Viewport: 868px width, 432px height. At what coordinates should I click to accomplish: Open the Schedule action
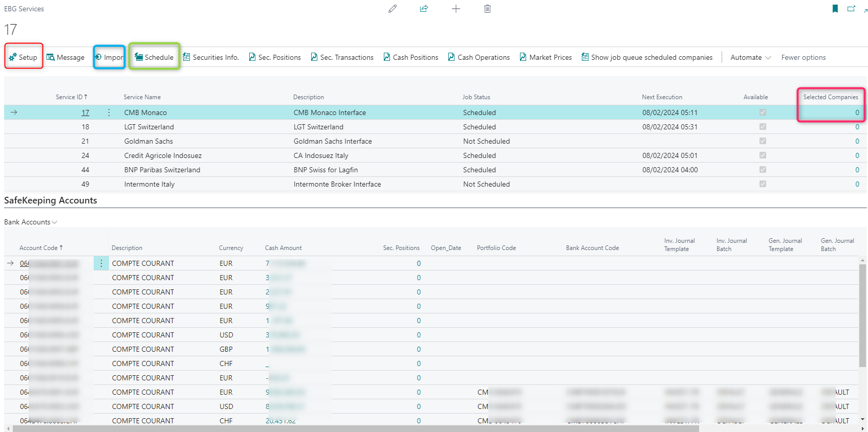[x=154, y=57]
